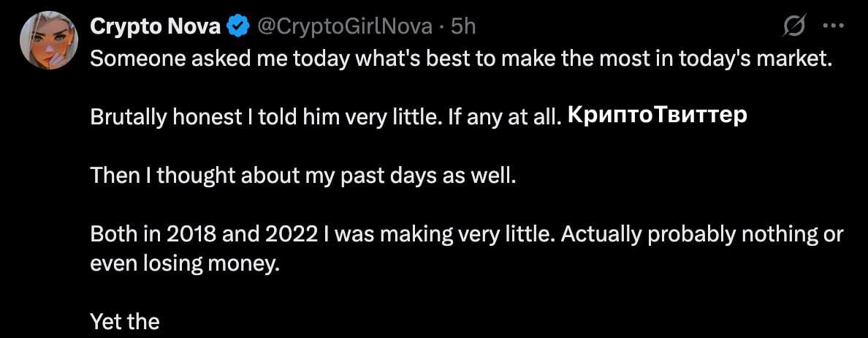The height and width of the screenshot is (338, 868).
Task: Open the three-dot More options menu
Action: [x=833, y=27]
